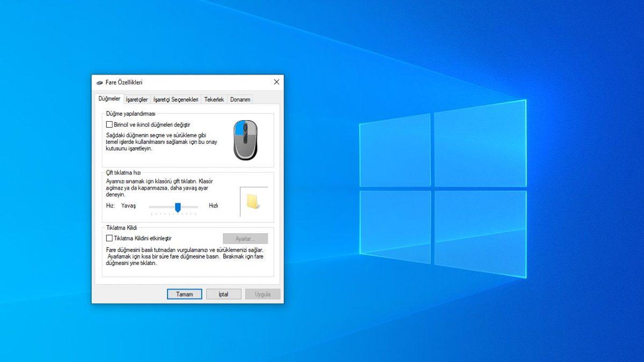Viewport: 644px width, 362px height.
Task: Open the Donanım tab
Action: (x=239, y=99)
